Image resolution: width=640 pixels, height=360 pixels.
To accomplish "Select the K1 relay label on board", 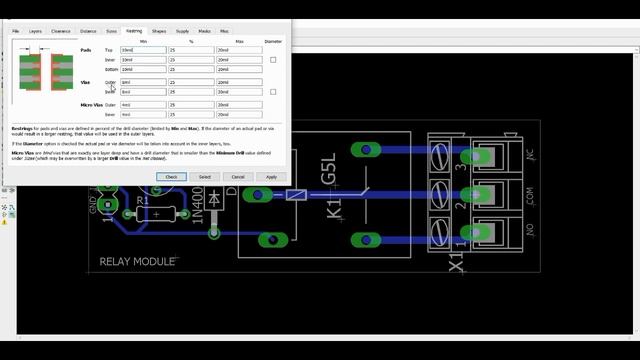I will (x=334, y=208).
